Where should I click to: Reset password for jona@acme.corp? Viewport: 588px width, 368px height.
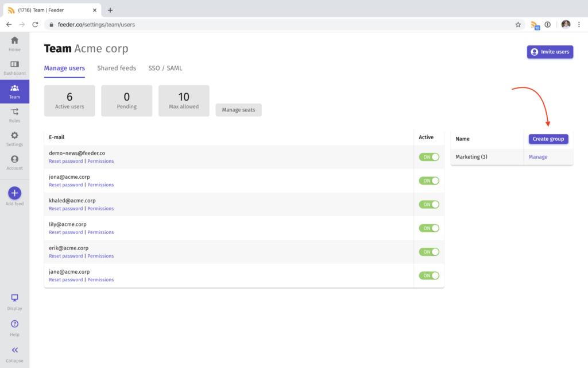(65, 185)
